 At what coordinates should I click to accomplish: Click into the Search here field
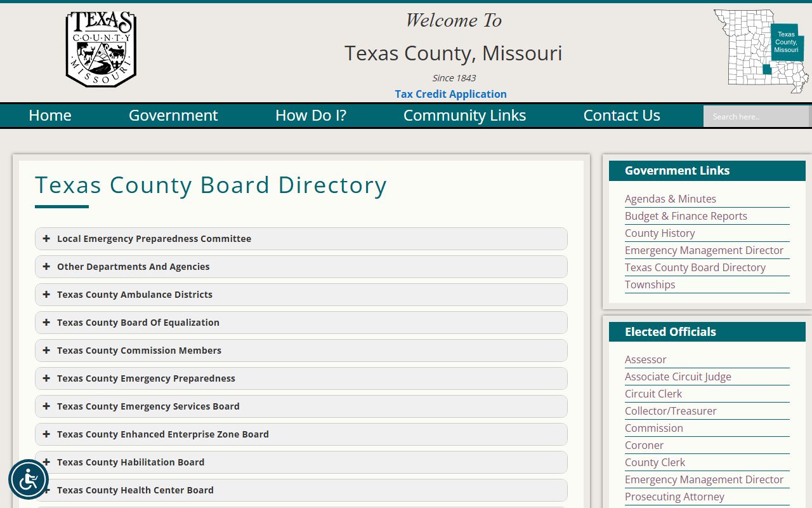pyautogui.click(x=756, y=116)
